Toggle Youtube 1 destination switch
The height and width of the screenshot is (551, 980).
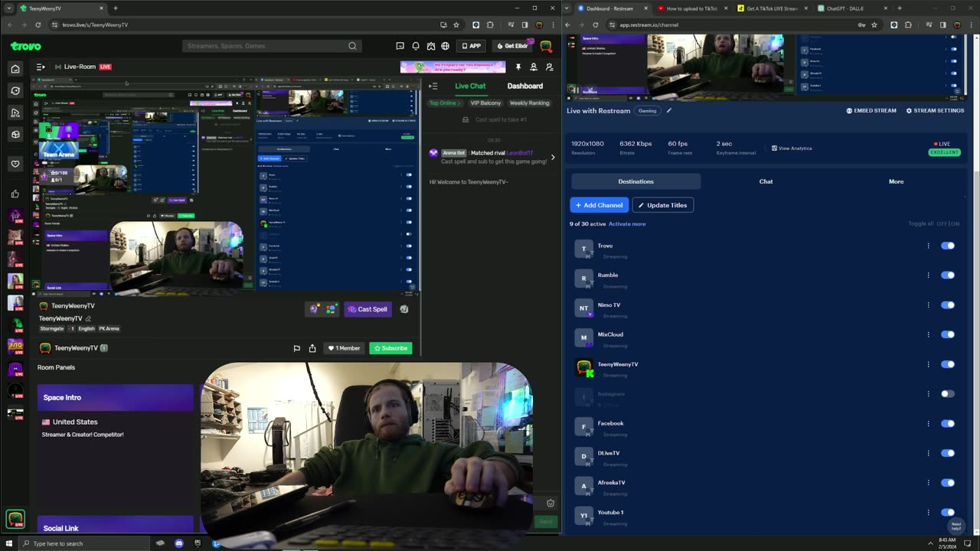pos(948,513)
